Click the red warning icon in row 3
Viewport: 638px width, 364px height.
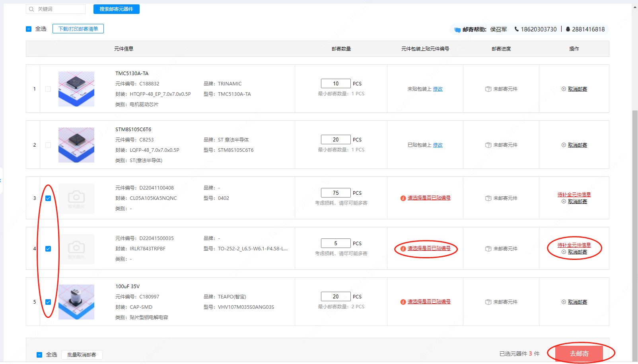403,198
